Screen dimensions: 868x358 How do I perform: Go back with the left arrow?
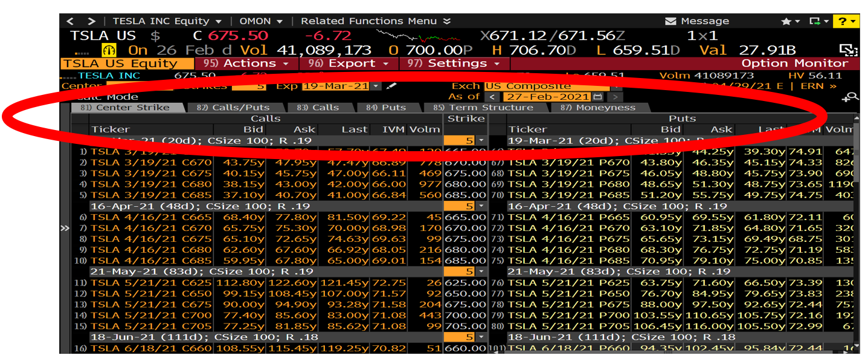tap(71, 21)
